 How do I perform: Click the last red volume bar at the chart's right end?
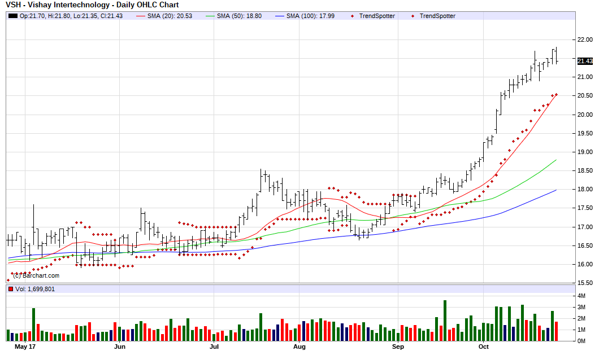coord(557,331)
